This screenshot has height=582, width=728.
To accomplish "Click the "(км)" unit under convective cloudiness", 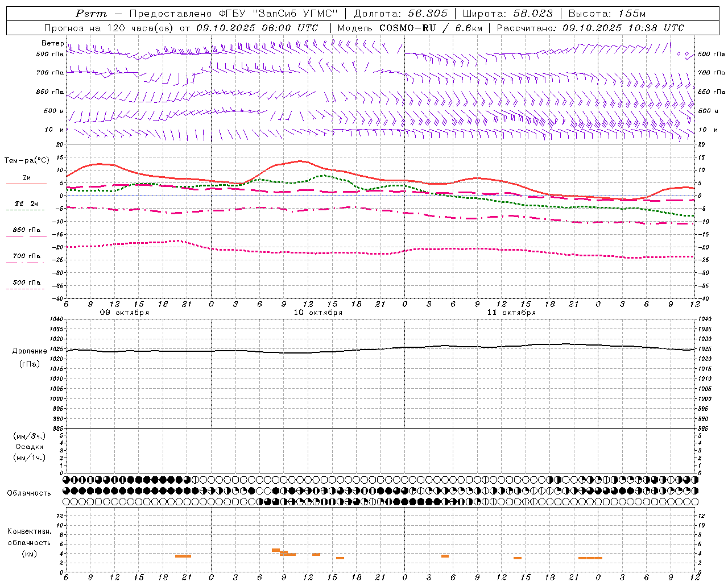I will [x=30, y=554].
